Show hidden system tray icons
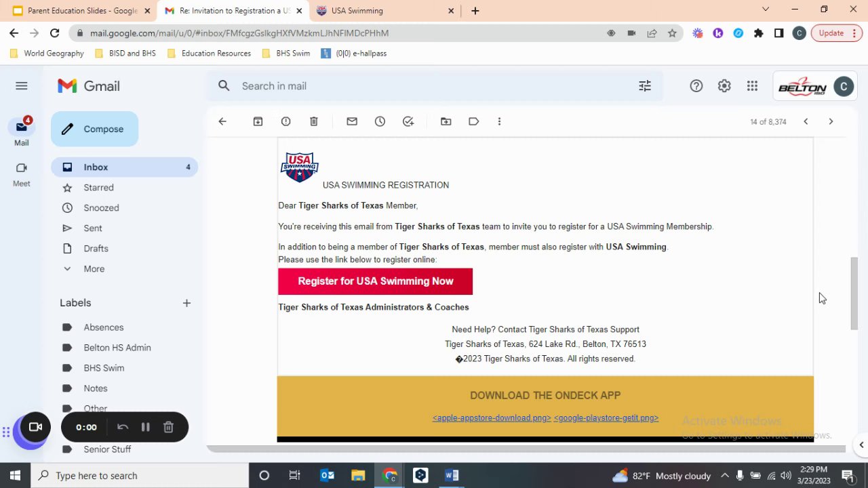The image size is (868, 488). (725, 475)
